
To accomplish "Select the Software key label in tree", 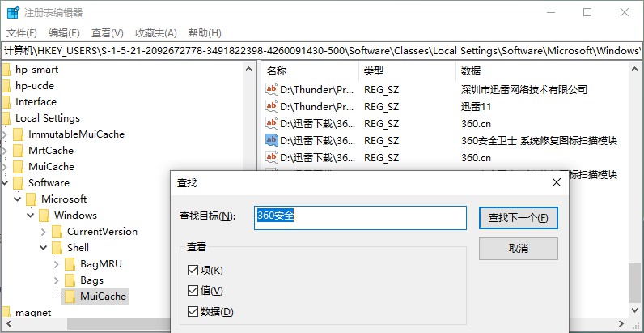I will coord(49,183).
